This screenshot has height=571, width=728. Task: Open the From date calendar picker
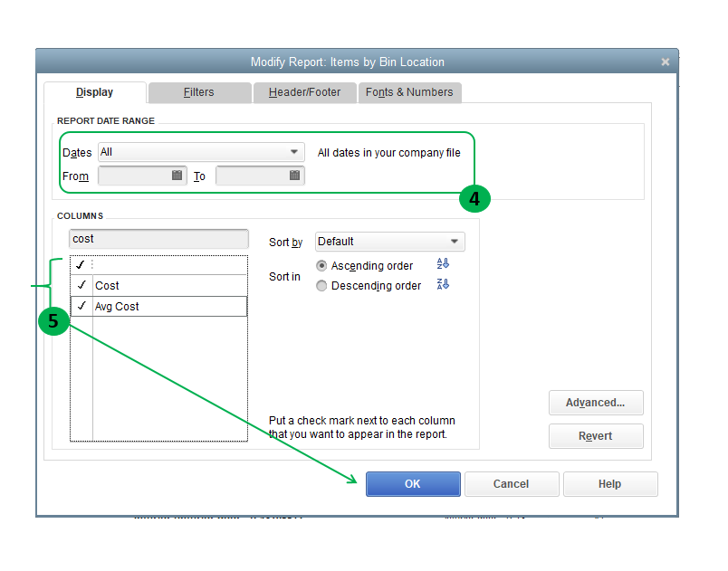pyautogui.click(x=177, y=176)
